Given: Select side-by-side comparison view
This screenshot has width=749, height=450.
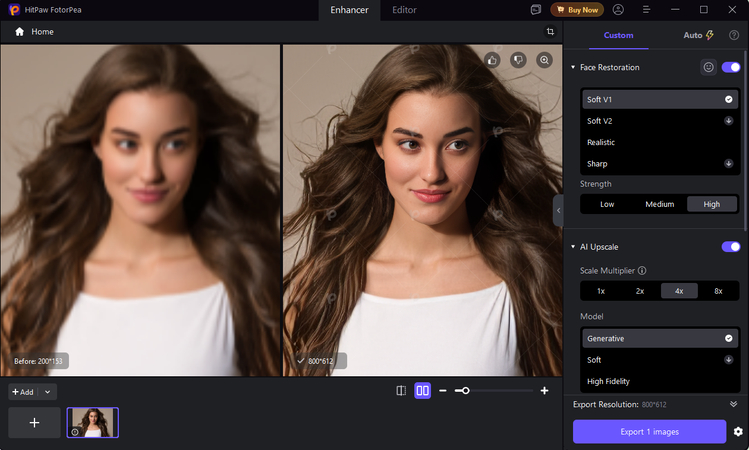Looking at the screenshot, I should pyautogui.click(x=422, y=391).
